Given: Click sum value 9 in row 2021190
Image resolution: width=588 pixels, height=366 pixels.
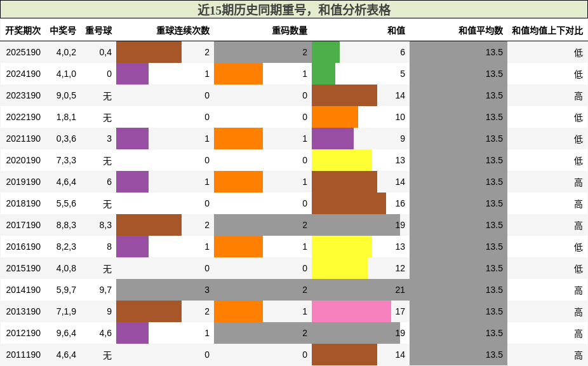Looking at the screenshot, I should click(403, 139).
